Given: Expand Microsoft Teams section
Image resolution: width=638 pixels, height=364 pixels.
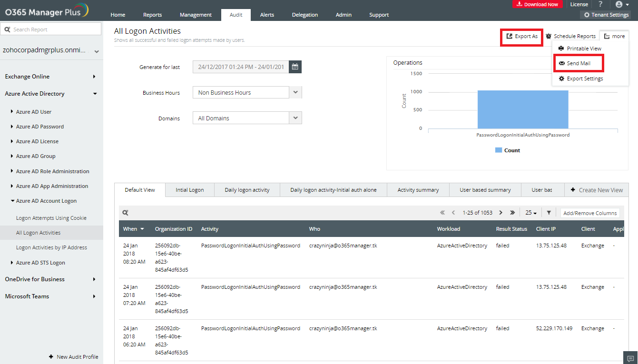Looking at the screenshot, I should (x=51, y=296).
